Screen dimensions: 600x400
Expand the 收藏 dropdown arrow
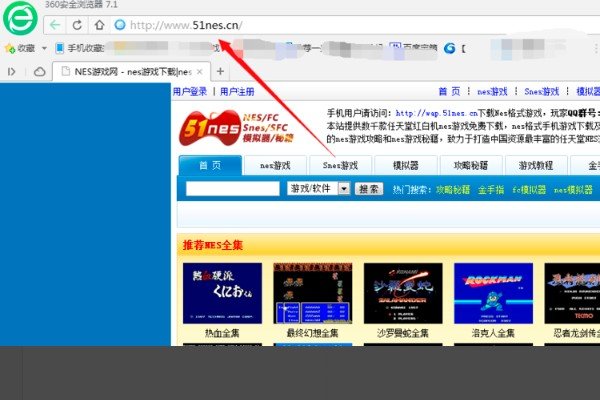44,48
